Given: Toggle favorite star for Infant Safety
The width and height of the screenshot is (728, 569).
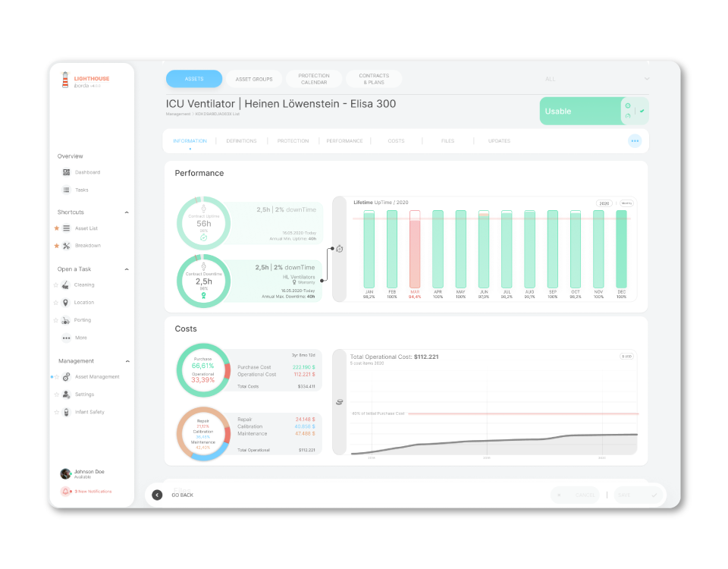Looking at the screenshot, I should click(57, 413).
